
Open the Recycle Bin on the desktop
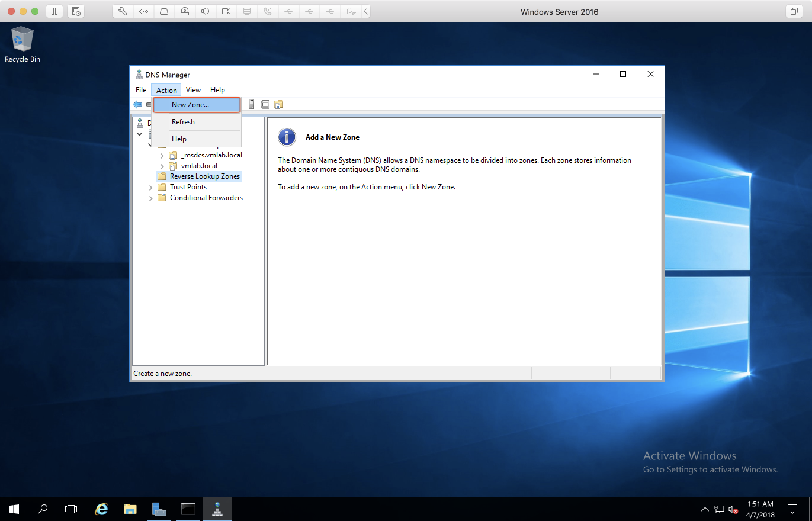point(23,40)
